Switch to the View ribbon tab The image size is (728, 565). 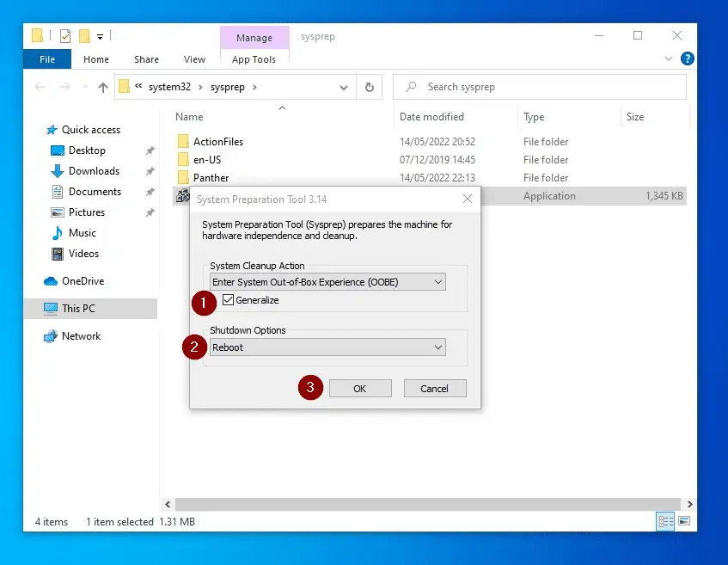[x=194, y=59]
